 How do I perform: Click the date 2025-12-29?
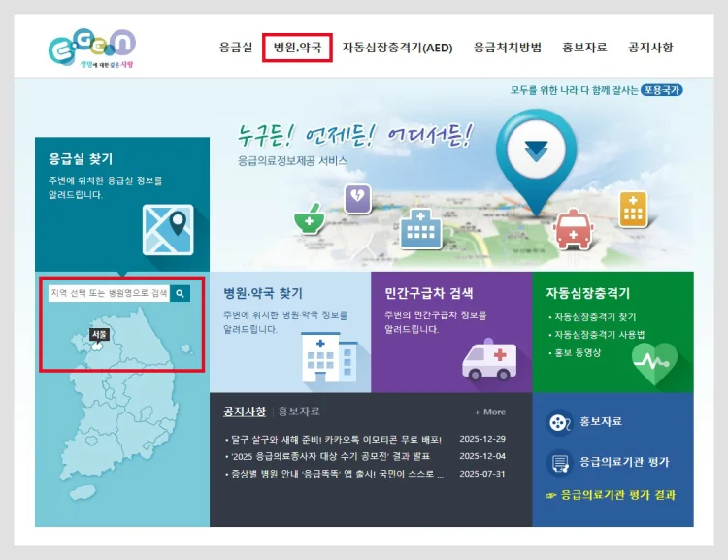482,439
